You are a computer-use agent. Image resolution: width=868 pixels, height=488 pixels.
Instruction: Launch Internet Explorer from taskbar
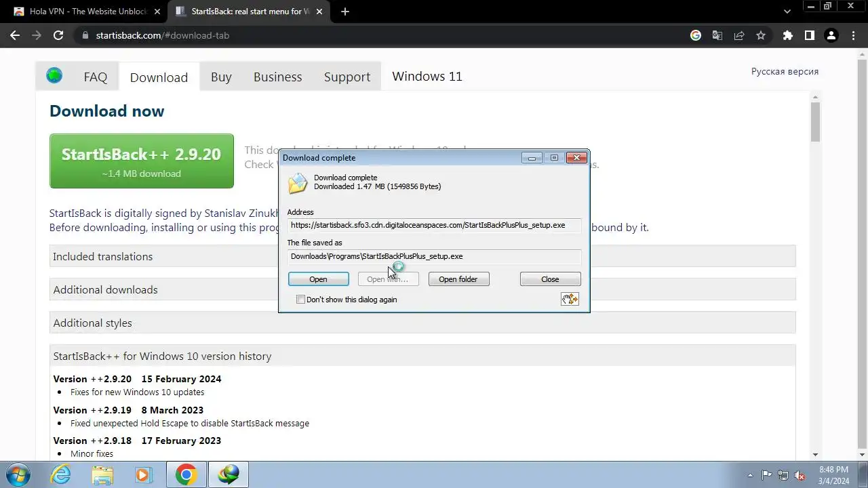tap(61, 474)
